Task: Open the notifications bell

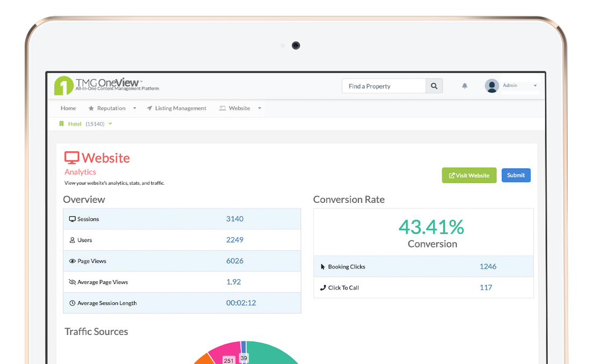Action: (464, 86)
